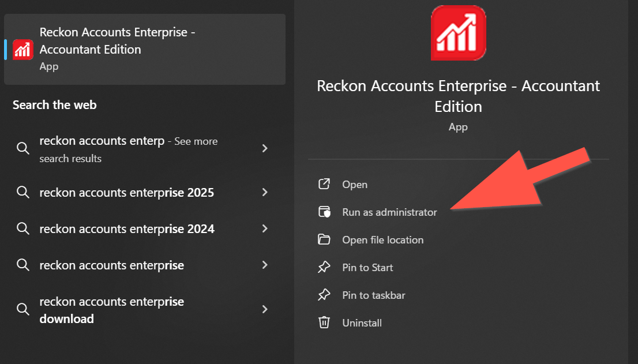Click the 'App' label under details title
The image size is (638, 364).
click(458, 127)
